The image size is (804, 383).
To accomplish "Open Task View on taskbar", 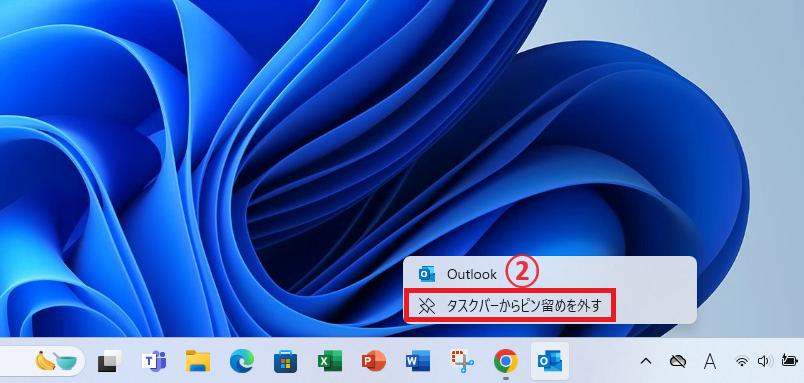I will click(x=110, y=362).
